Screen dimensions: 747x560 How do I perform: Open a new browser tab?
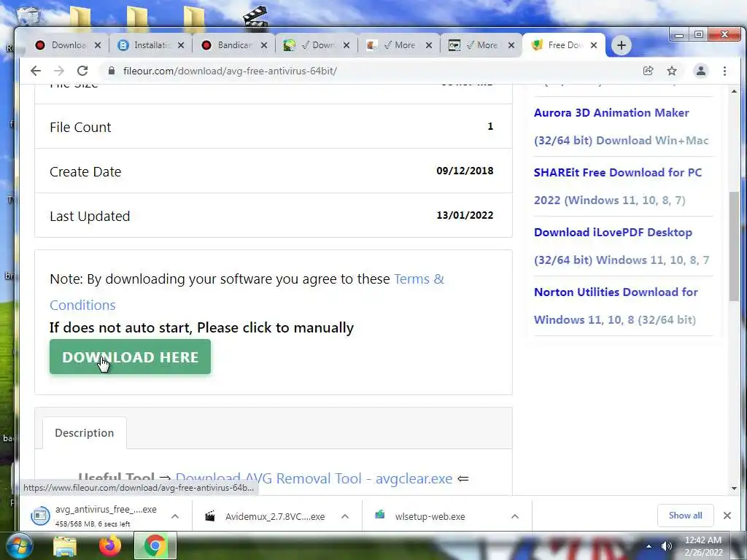tap(622, 45)
